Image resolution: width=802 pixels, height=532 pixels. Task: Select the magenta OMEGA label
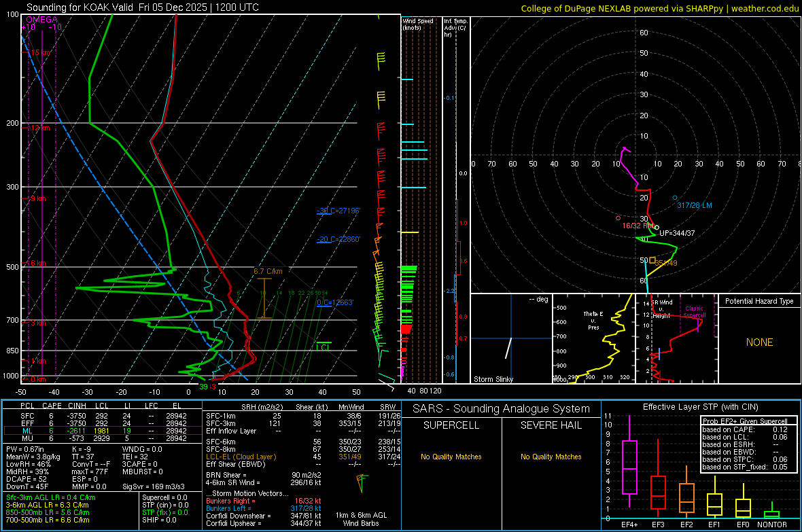click(42, 20)
